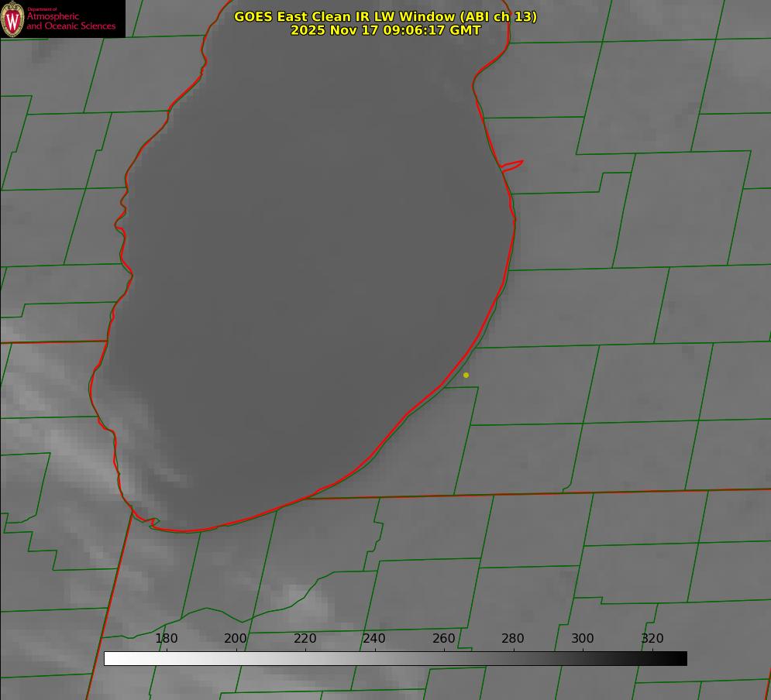Click the black end of the colorbar
Viewport: 771px width, 700px height.
coord(680,658)
